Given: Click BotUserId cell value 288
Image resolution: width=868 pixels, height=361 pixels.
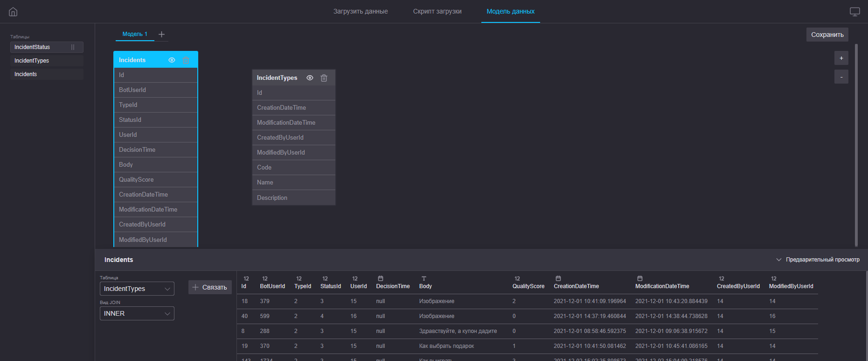Looking at the screenshot, I should (x=264, y=331).
